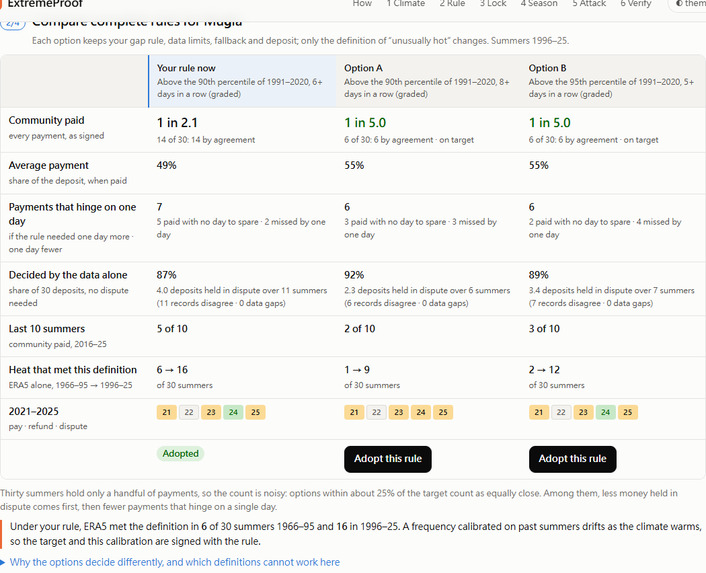Click the 1 → 9 heat value

(x=357, y=370)
